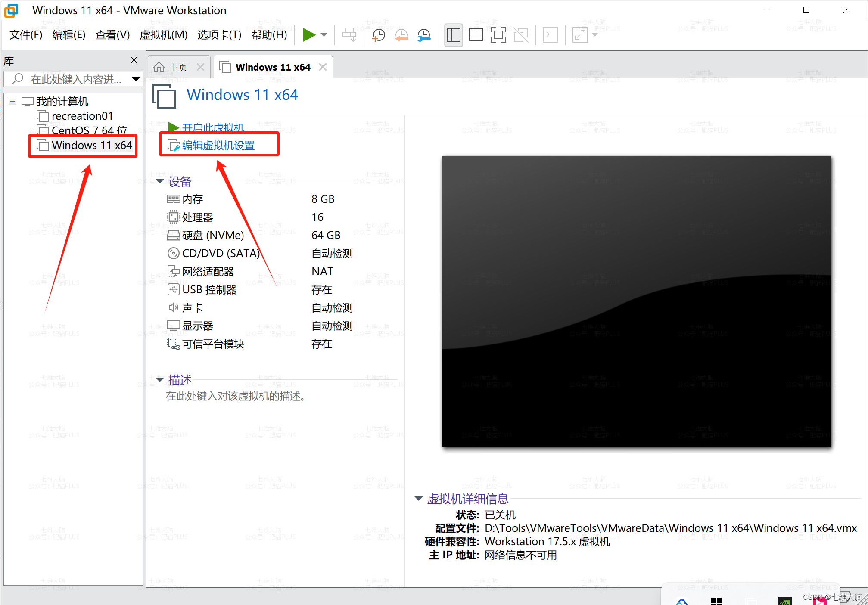Click the virtual machine screen preview thumbnail
The image size is (868, 605).
(x=636, y=302)
